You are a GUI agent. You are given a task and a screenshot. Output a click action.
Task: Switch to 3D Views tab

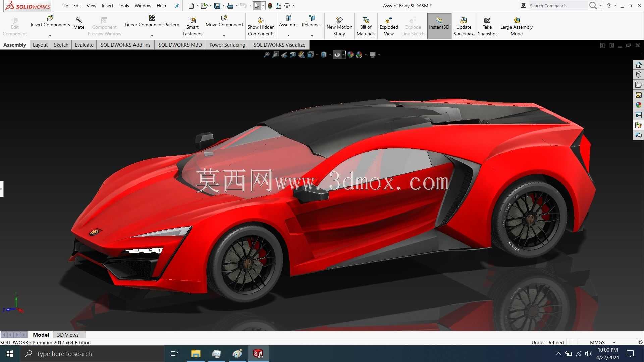click(x=68, y=335)
